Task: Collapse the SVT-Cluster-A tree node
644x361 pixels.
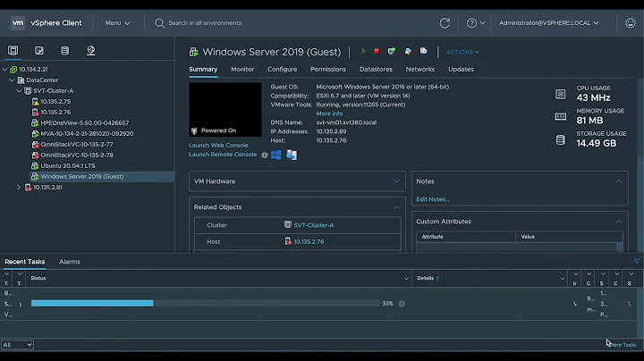Action: point(19,90)
